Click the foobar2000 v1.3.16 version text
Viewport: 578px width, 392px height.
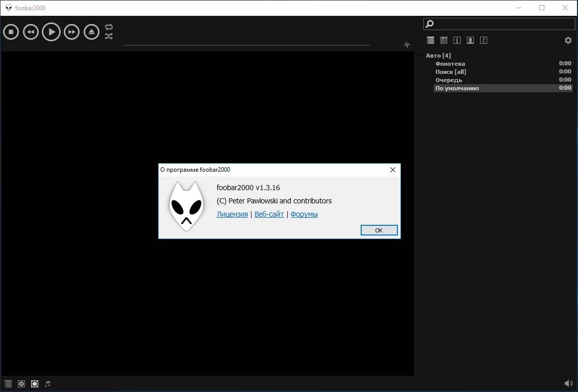coord(248,188)
